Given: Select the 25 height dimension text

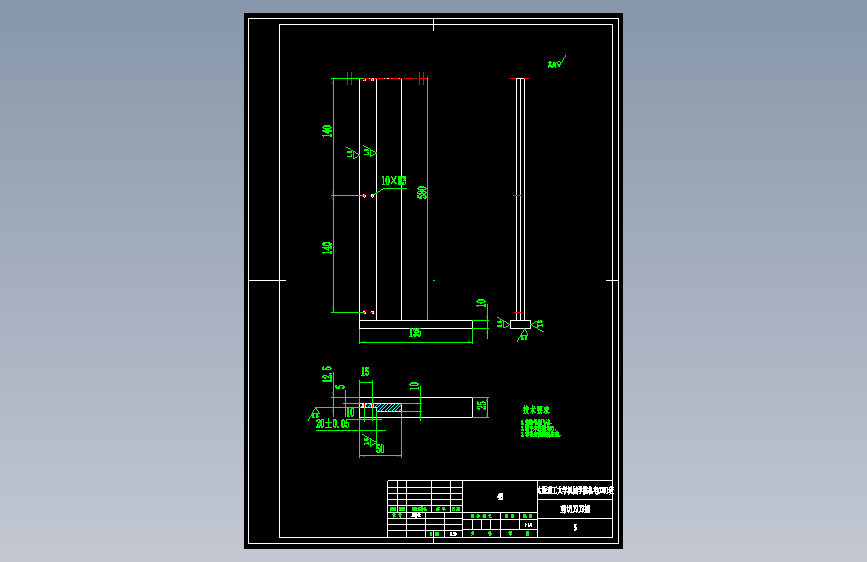Looking at the screenshot, I should (x=482, y=407).
